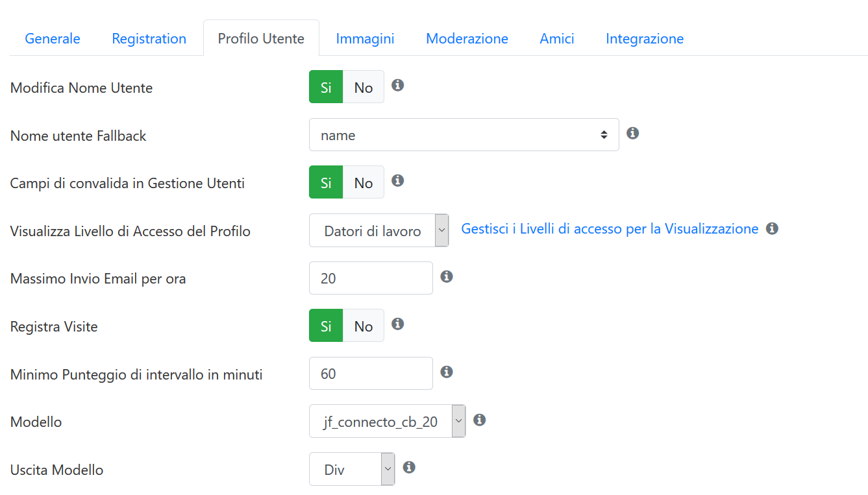
Task: Focus Massimo Invio Email field showing 20
Action: coord(371,278)
